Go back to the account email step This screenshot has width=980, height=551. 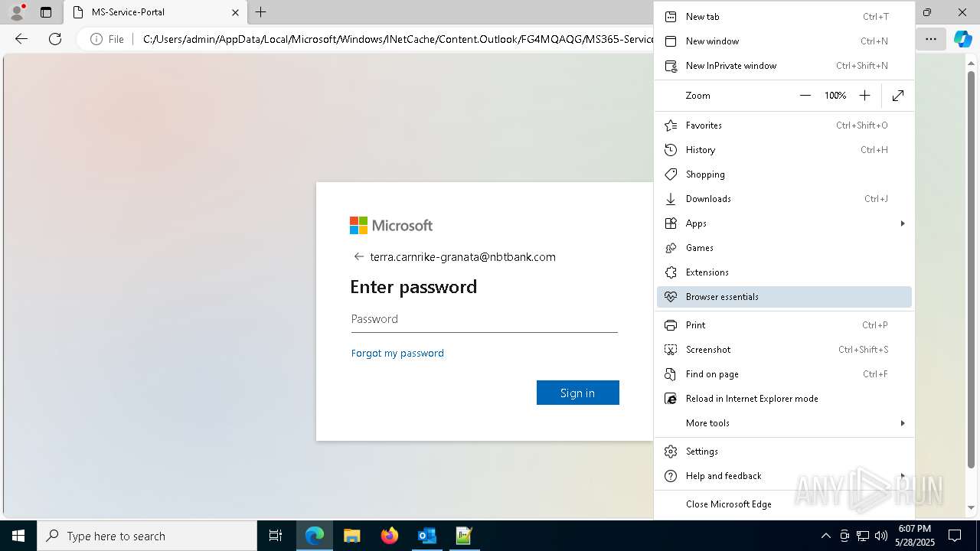(358, 257)
